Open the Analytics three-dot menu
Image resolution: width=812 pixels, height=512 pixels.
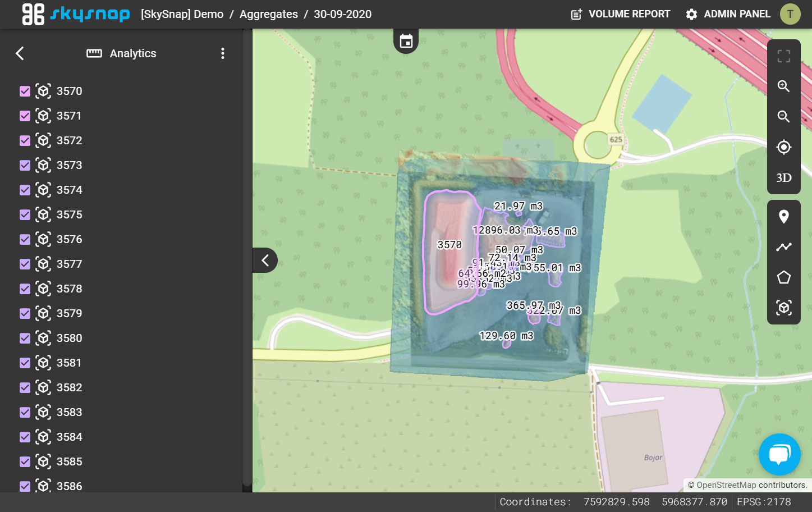point(223,53)
